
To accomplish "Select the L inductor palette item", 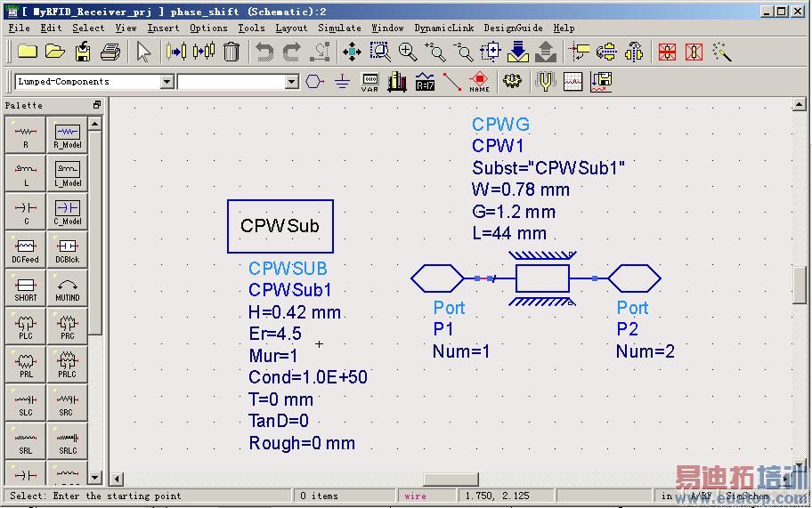I will (x=25, y=173).
